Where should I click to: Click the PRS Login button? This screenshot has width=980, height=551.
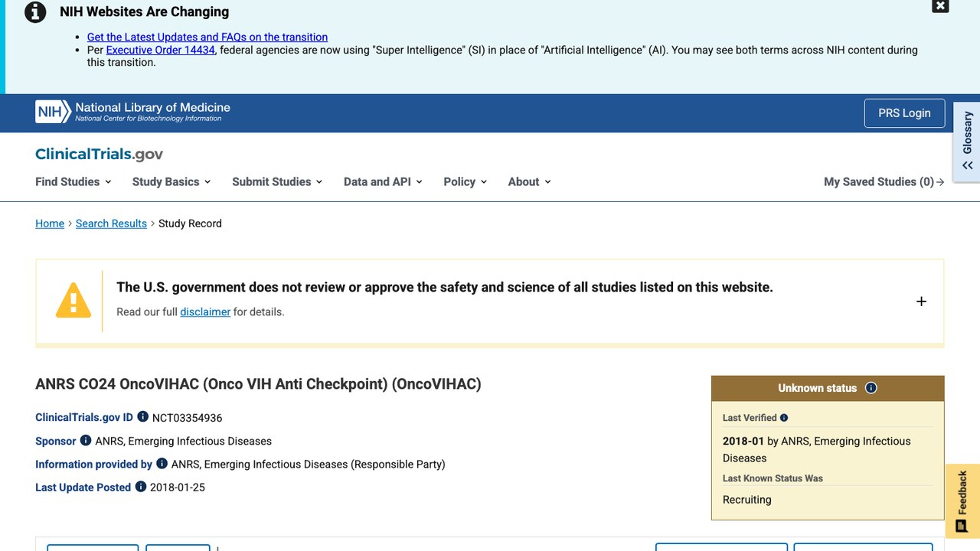904,113
